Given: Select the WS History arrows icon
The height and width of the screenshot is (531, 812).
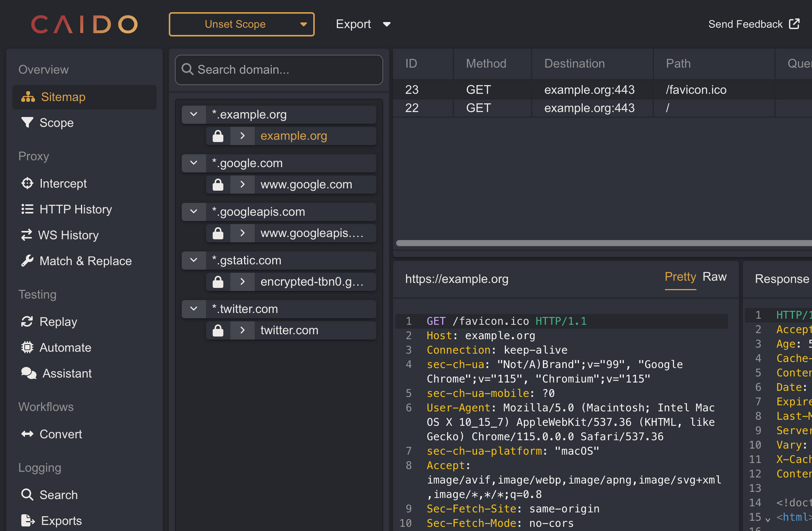Looking at the screenshot, I should [26, 235].
